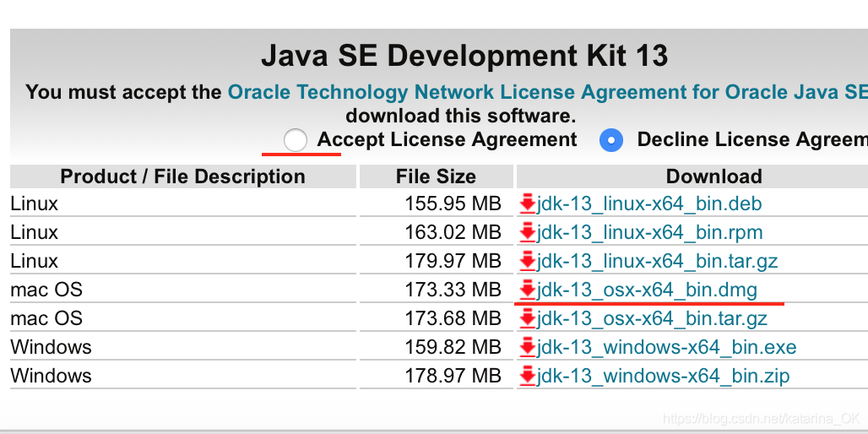Screen dimensions: 868x434
Task: Click the 159.82 MB file size cell
Action: coord(437,348)
